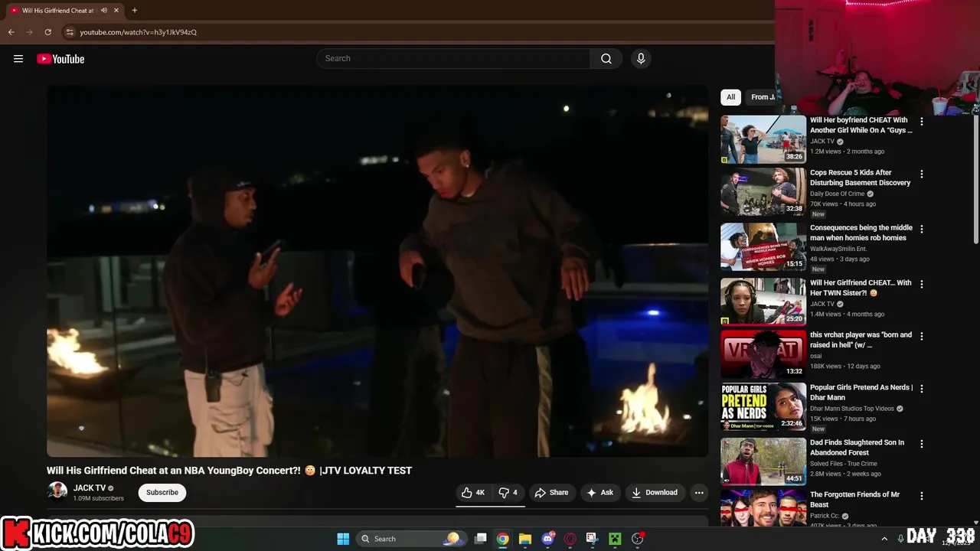The width and height of the screenshot is (980, 551).
Task: Open options for vrchat player video
Action: (x=922, y=336)
